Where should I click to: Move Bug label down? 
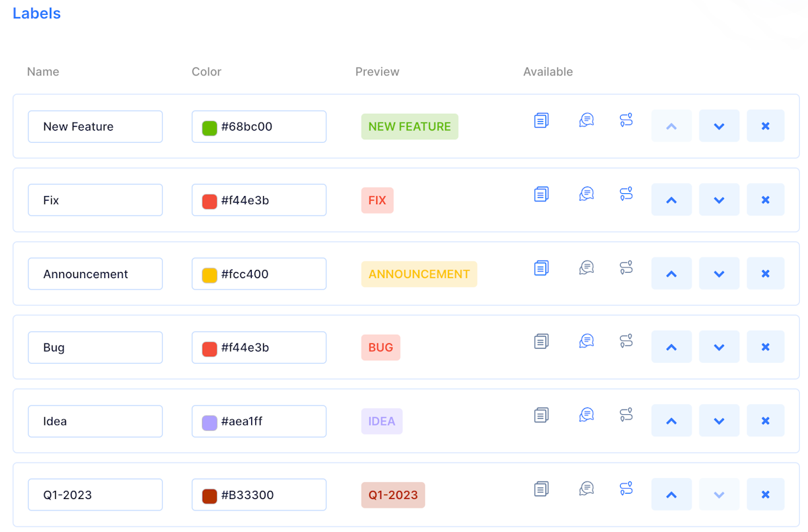[719, 347]
